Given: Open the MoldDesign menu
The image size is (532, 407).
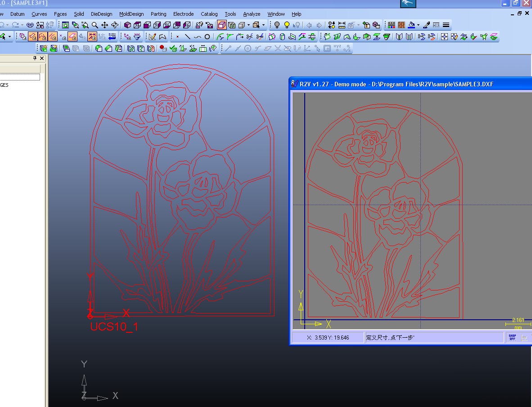Looking at the screenshot, I should coord(131,14).
